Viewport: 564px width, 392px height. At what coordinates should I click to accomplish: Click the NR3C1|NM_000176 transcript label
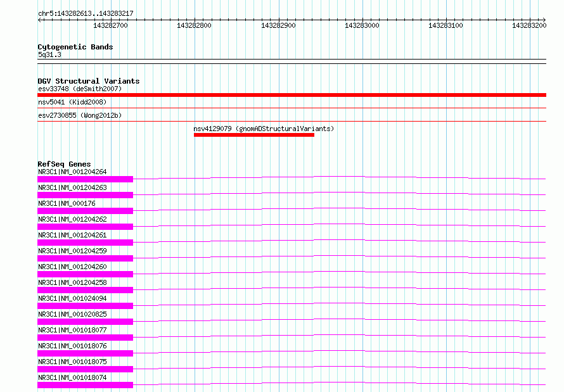67,203
